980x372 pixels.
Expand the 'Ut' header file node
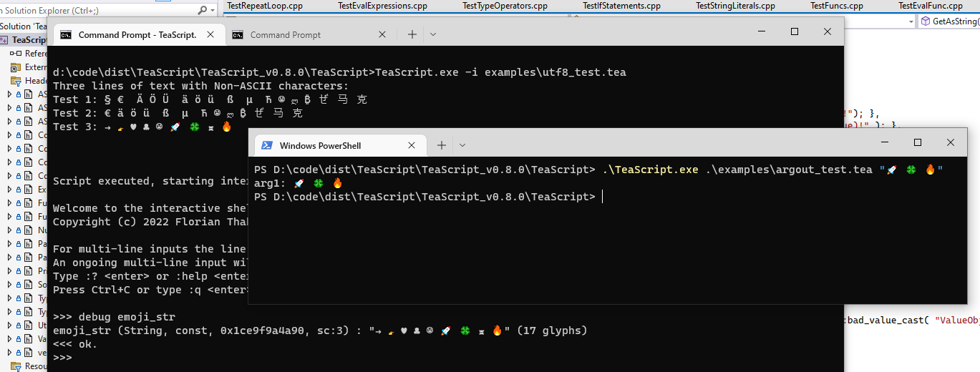click(9, 325)
